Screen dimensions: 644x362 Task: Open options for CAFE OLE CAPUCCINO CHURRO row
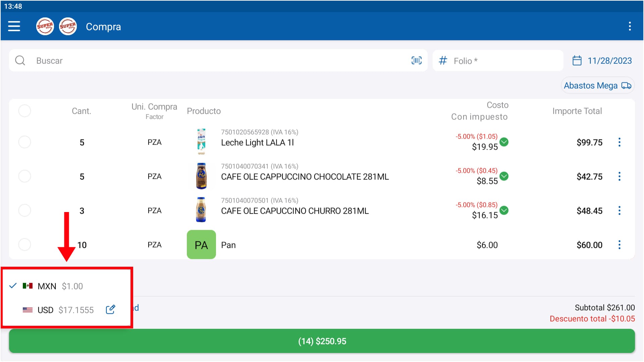619,211
